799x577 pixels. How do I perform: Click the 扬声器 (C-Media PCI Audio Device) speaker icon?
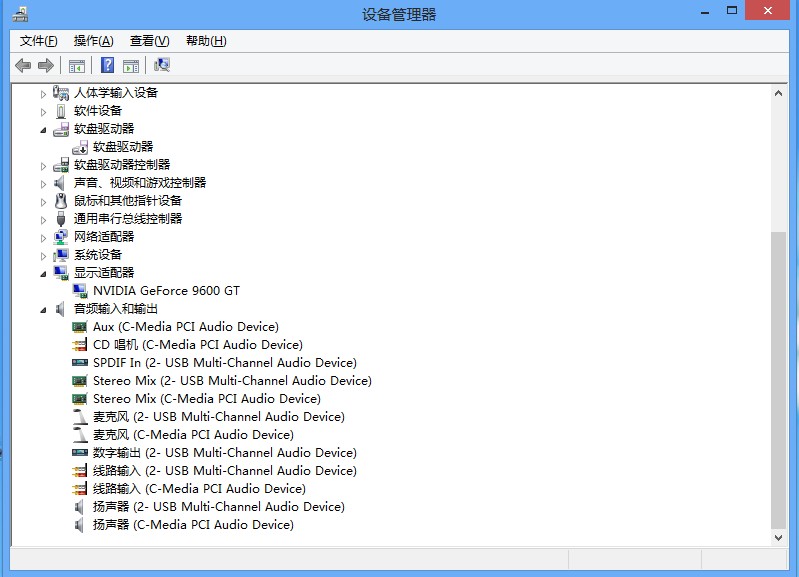(79, 524)
